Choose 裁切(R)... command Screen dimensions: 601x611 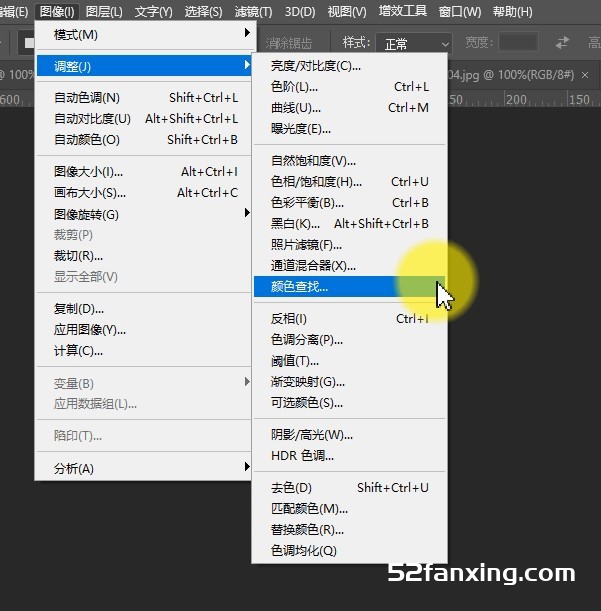(x=144, y=256)
